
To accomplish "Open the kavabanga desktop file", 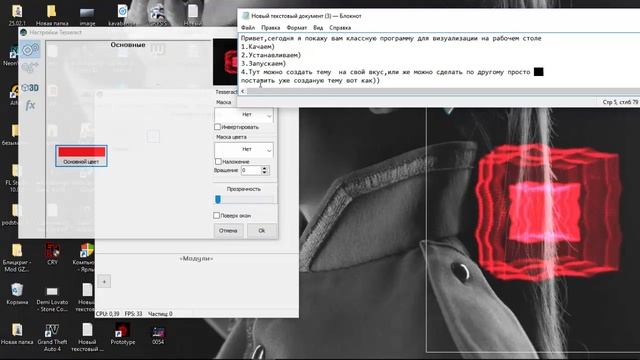I will [122, 15].
